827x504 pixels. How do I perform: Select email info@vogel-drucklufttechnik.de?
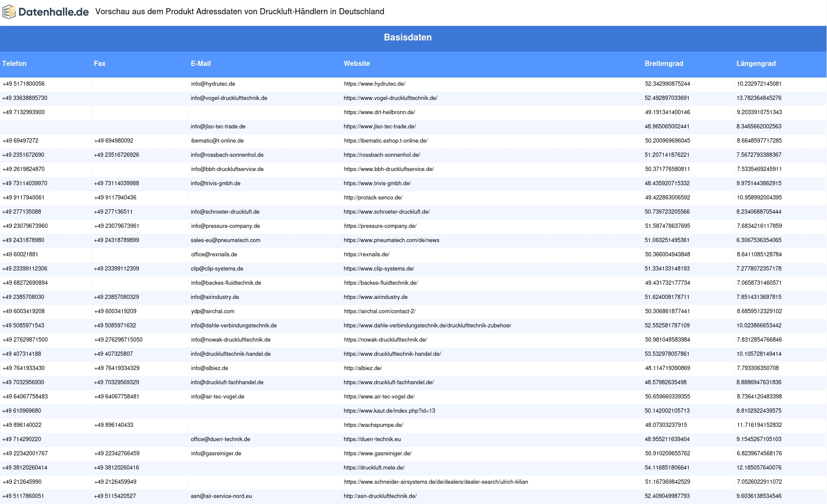pos(229,98)
